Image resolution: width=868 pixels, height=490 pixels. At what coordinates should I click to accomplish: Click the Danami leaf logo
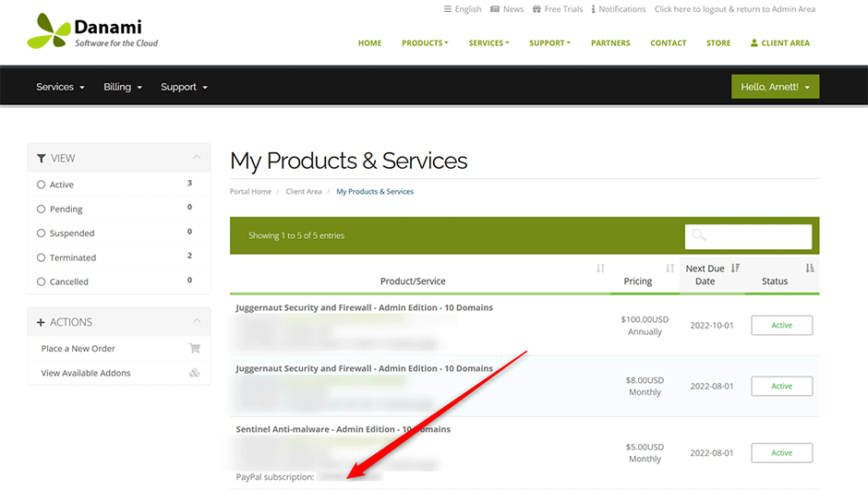[x=49, y=31]
